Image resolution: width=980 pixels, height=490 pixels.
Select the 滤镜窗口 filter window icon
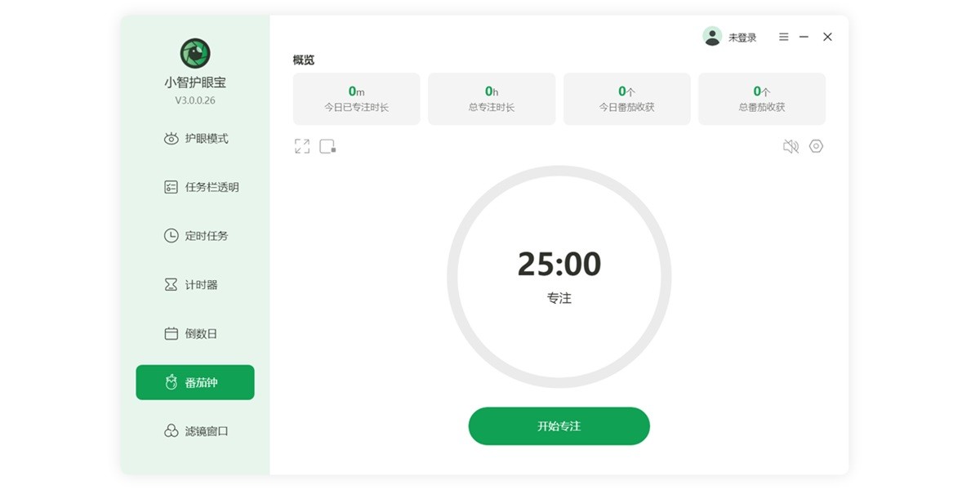coord(171,431)
